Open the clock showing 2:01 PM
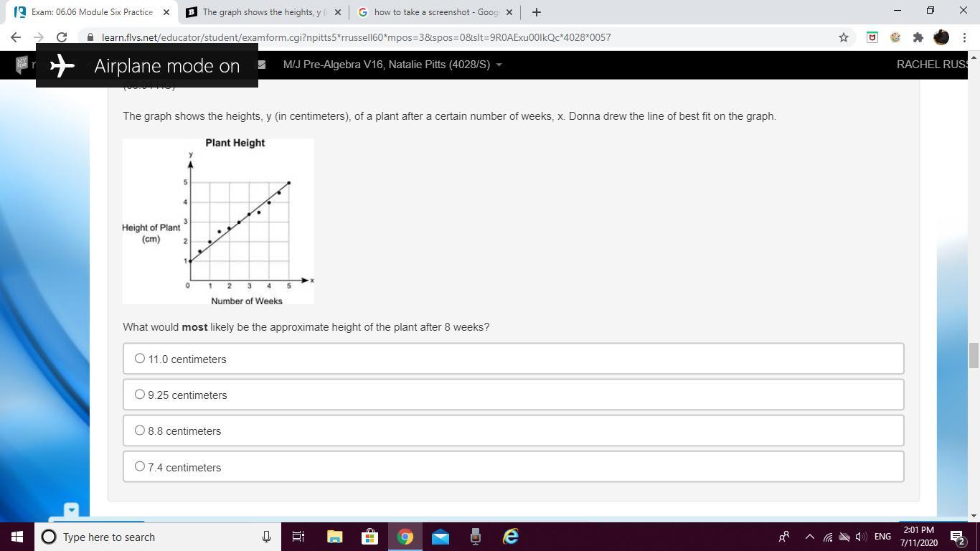Image resolution: width=980 pixels, height=551 pixels. coord(918,537)
